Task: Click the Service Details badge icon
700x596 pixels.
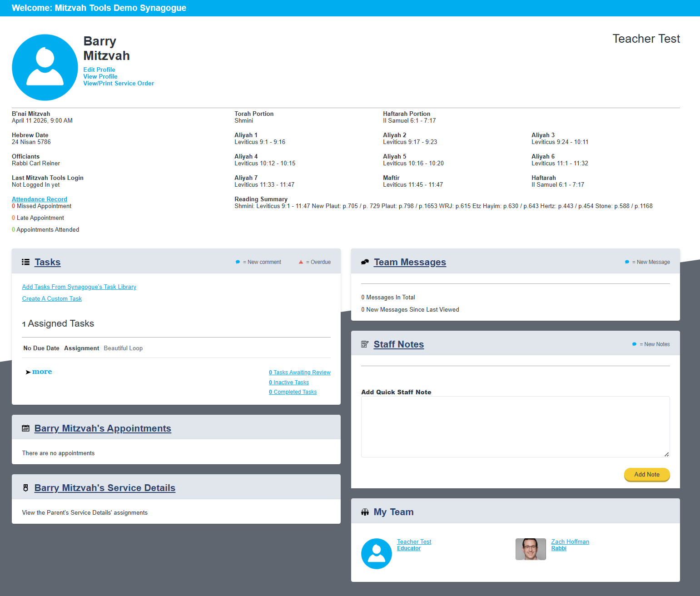Action: pos(25,488)
